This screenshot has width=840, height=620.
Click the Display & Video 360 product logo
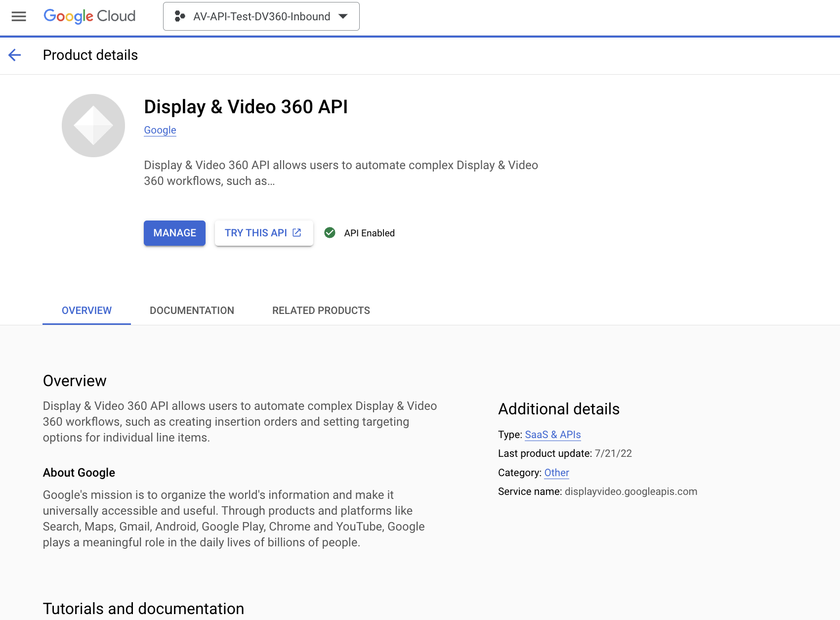(93, 126)
